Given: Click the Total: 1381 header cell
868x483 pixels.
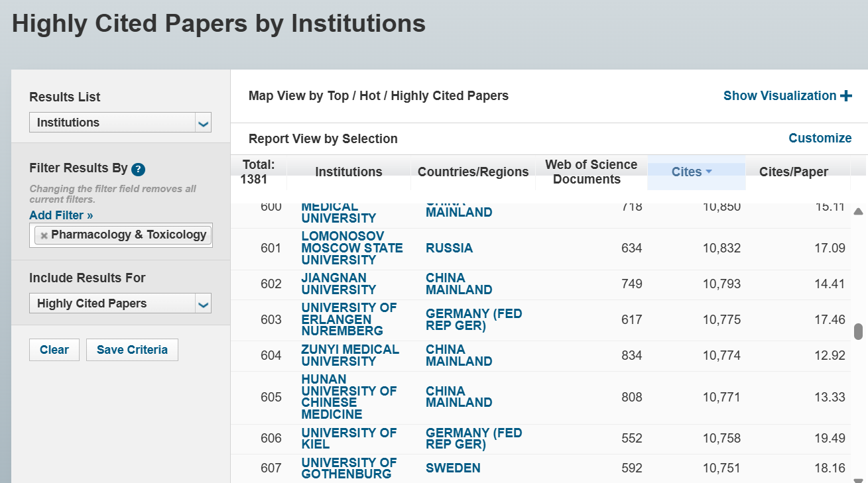Looking at the screenshot, I should coord(259,172).
